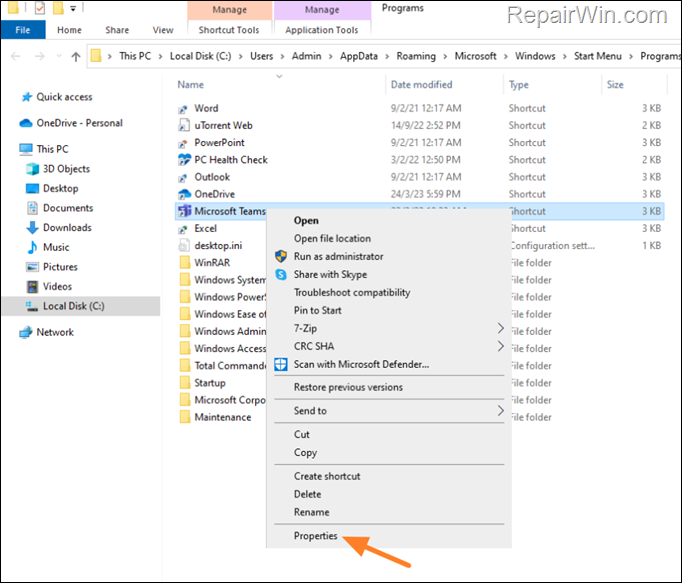Select Open file location
Image resolution: width=682 pixels, height=583 pixels.
click(x=332, y=238)
